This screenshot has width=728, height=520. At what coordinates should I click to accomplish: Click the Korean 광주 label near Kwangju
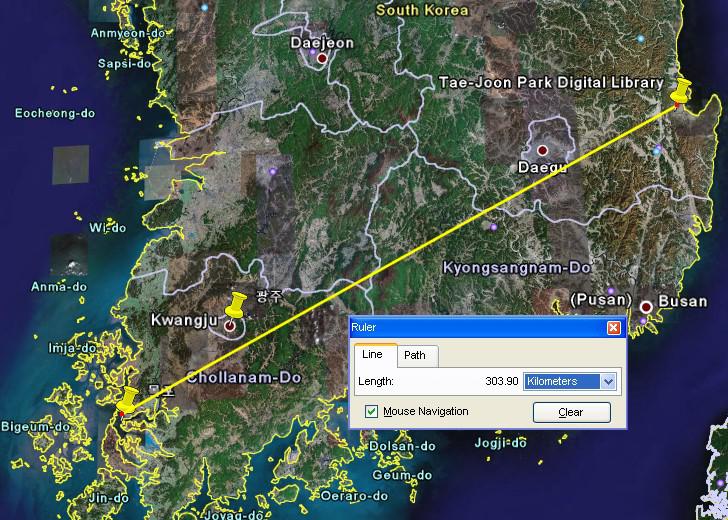270,297
